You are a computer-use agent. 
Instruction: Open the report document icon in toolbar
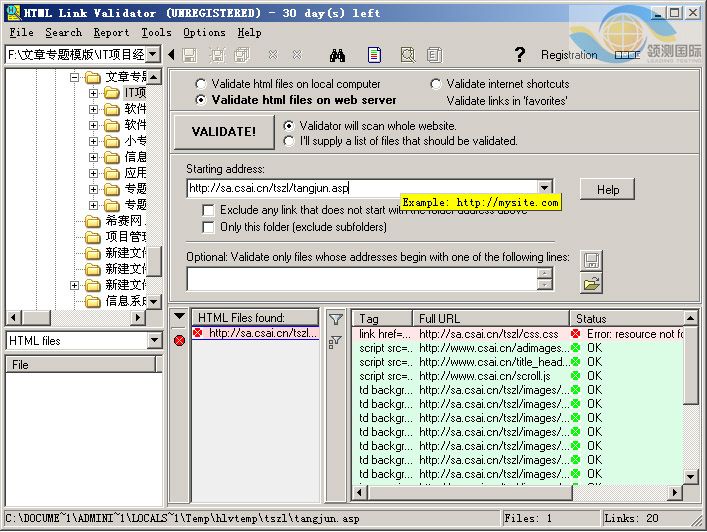click(374, 55)
